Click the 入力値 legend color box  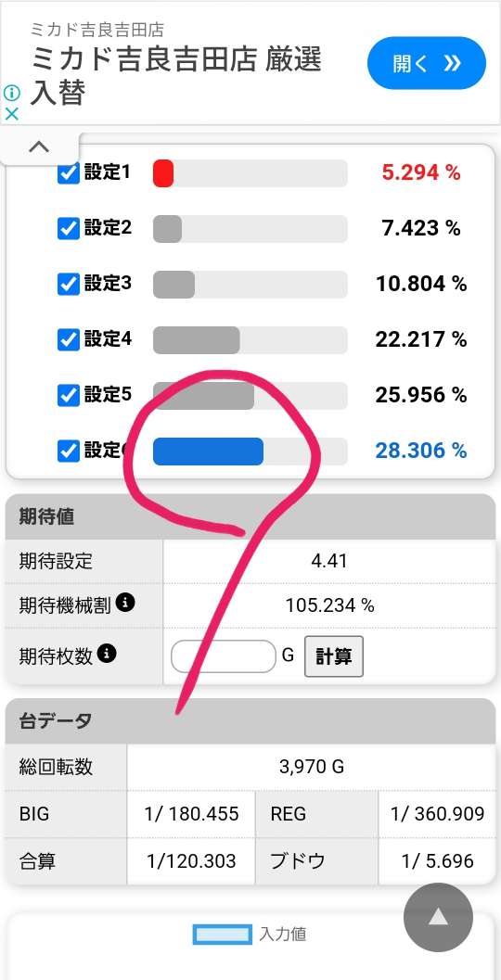(x=223, y=935)
